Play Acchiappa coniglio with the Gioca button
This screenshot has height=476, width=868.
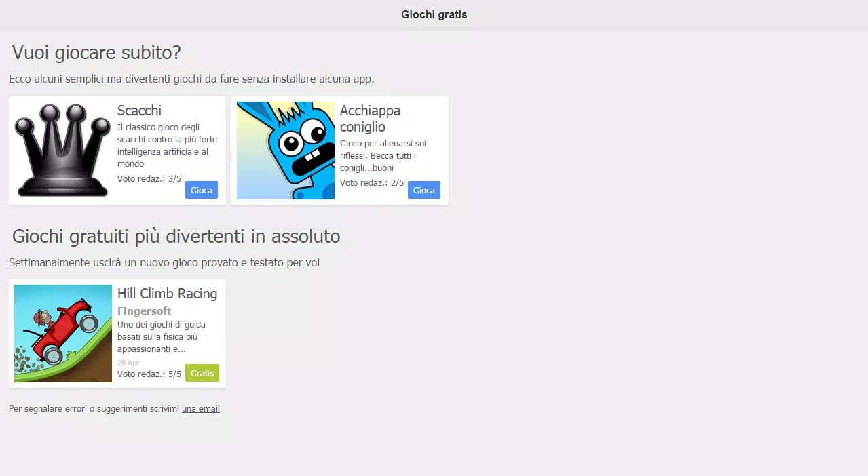(424, 190)
